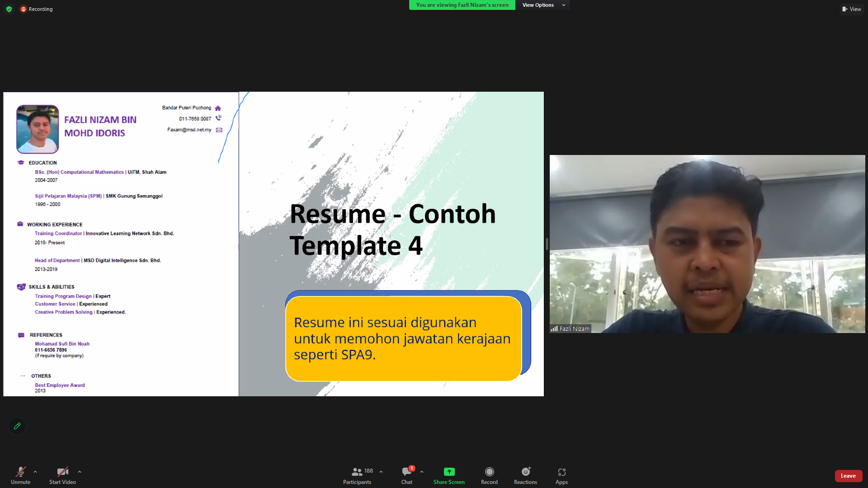Start Video from the camera icon

(62, 475)
